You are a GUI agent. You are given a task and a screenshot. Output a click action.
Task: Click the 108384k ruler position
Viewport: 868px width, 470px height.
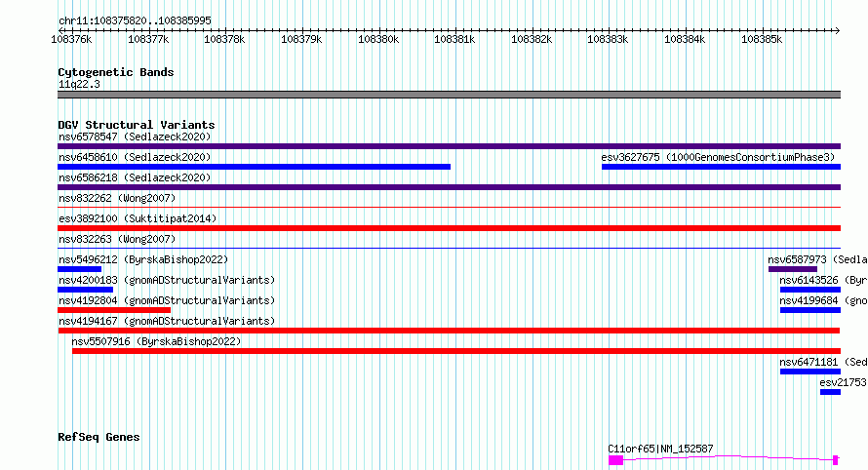tap(685, 39)
